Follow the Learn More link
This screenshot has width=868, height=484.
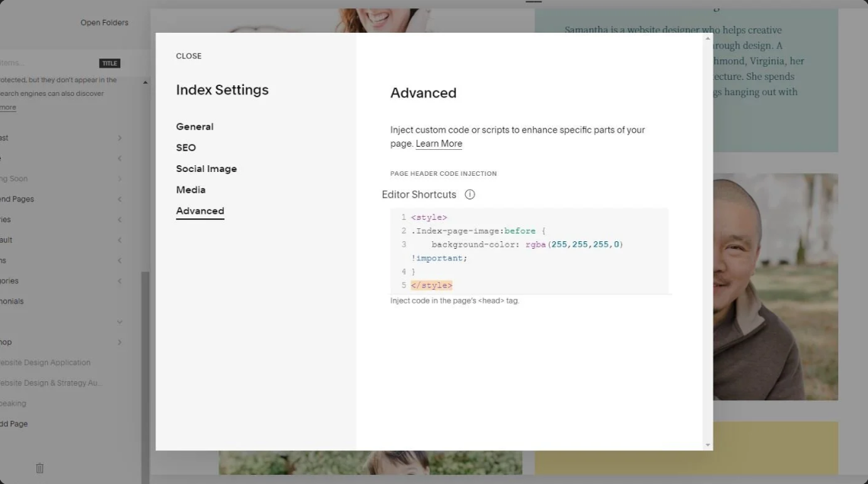click(x=439, y=144)
